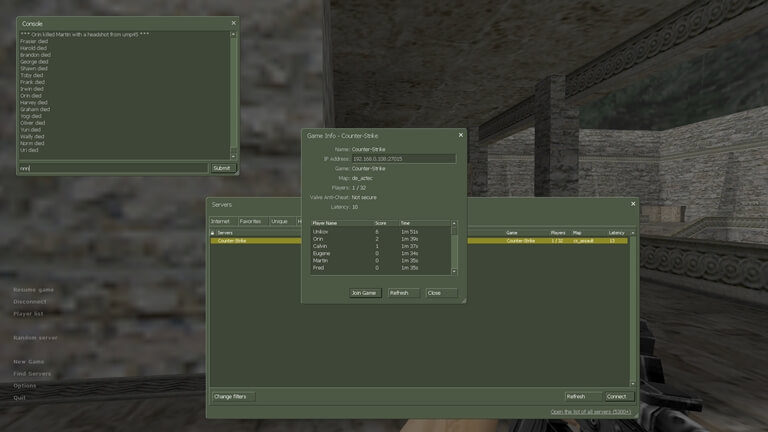This screenshot has height=432, width=768.
Task: Choose Random server in the main menu
Action: 35,337
